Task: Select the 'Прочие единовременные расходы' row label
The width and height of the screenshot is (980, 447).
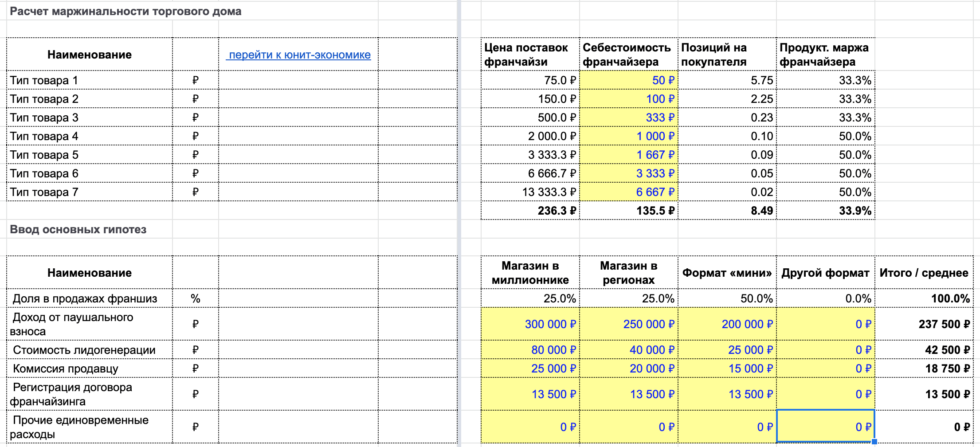Action: click(79, 427)
